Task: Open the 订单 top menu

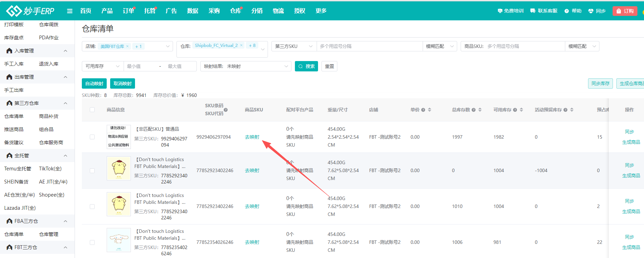Action: click(128, 11)
